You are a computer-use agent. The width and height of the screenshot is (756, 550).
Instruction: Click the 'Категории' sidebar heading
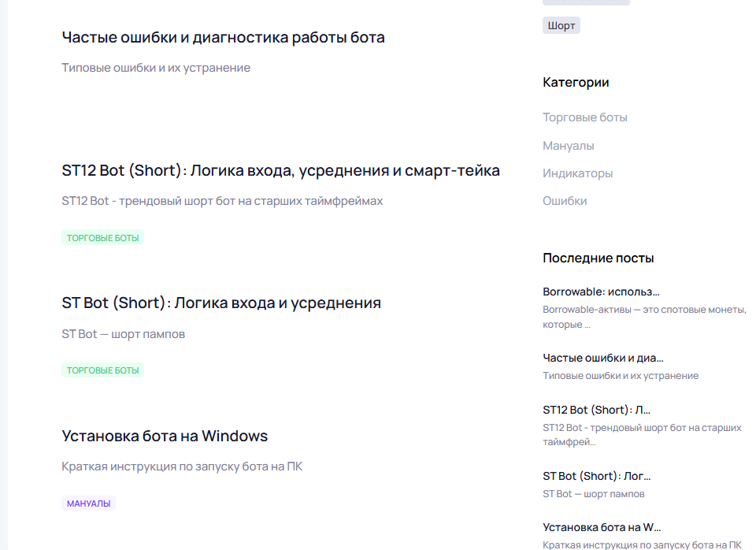coord(576,83)
